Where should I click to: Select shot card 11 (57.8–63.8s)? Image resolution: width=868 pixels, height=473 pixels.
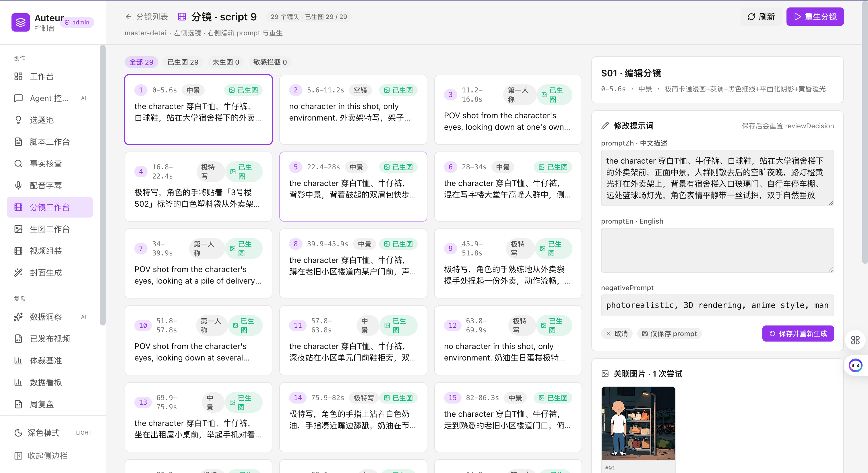pos(353,340)
